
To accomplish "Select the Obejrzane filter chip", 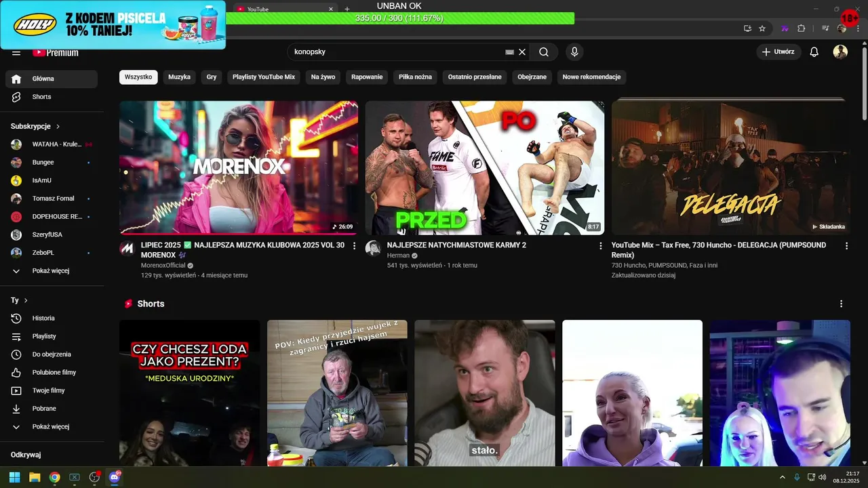I will point(532,77).
